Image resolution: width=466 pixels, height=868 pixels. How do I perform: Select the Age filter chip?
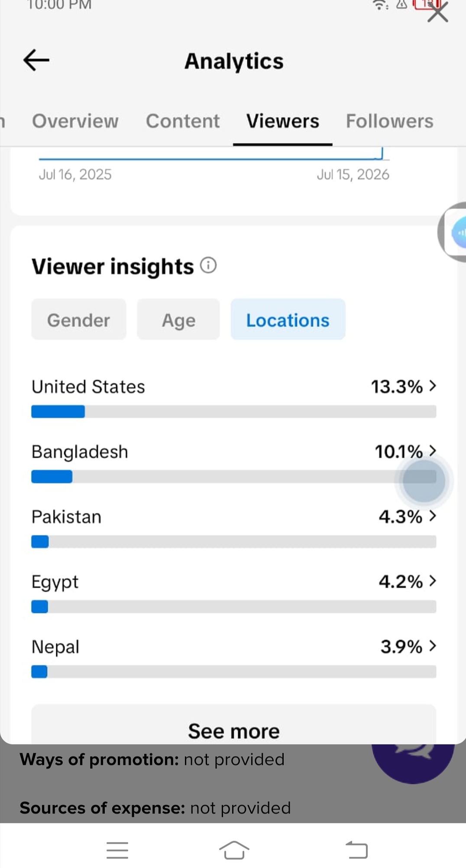178,320
